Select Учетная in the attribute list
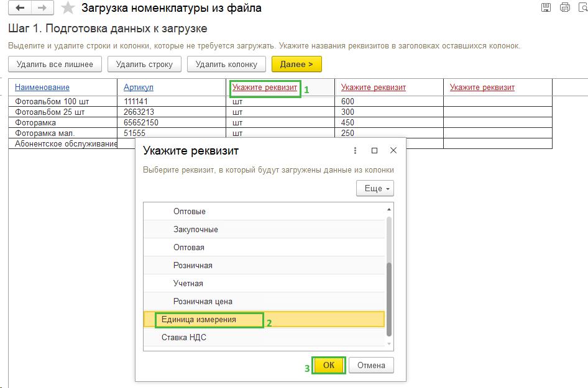The image size is (588, 388). tap(264, 283)
